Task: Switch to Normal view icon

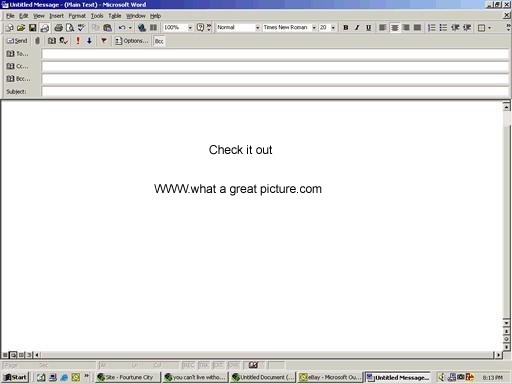Action: tap(5, 355)
